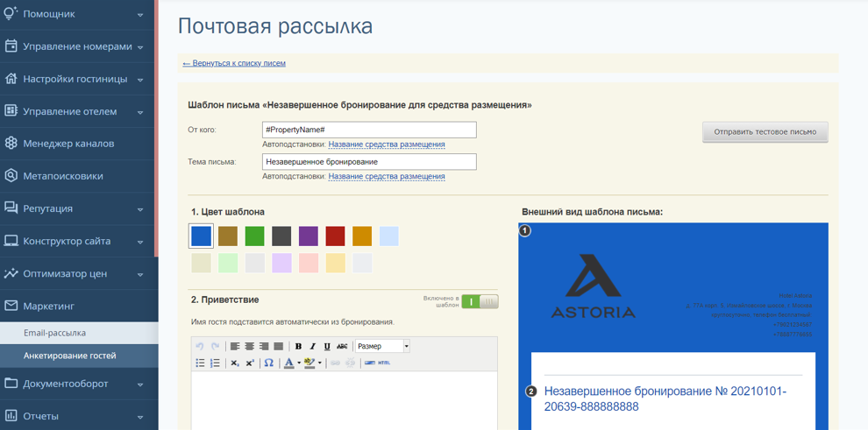Insert Название средства размещения into От кого

(387, 145)
